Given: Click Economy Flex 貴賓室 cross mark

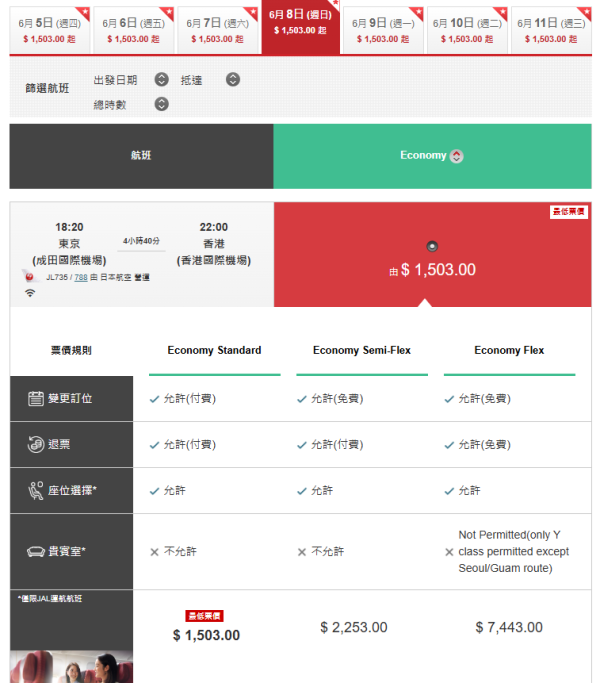Looking at the screenshot, I should [x=449, y=552].
